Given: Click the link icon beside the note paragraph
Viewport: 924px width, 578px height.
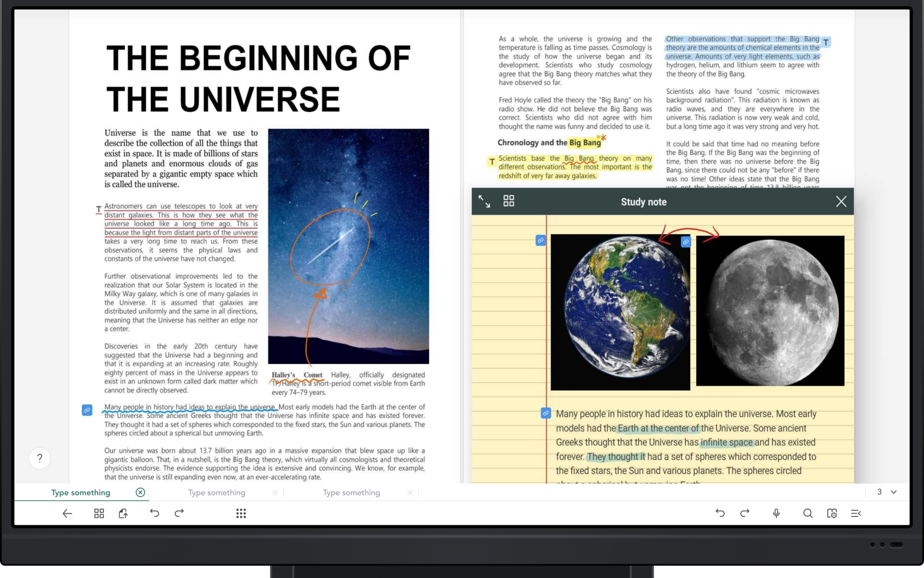Looking at the screenshot, I should coord(546,413).
